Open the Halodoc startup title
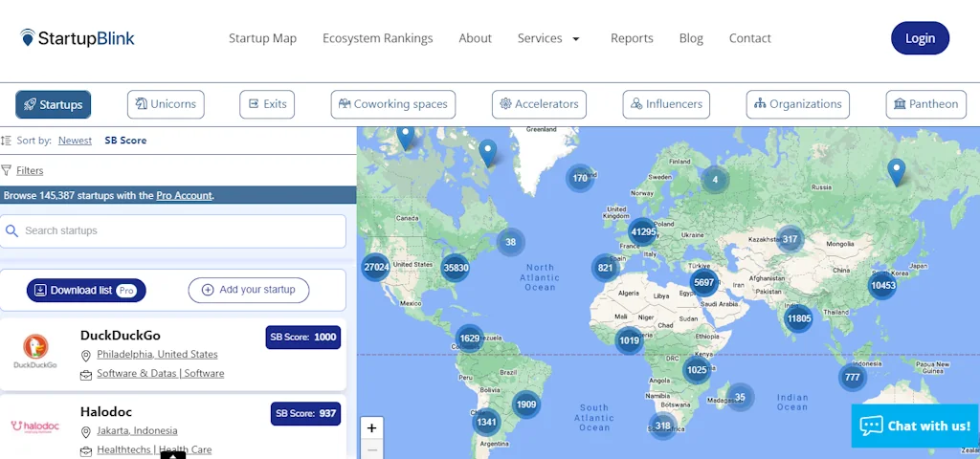 pyautogui.click(x=106, y=412)
